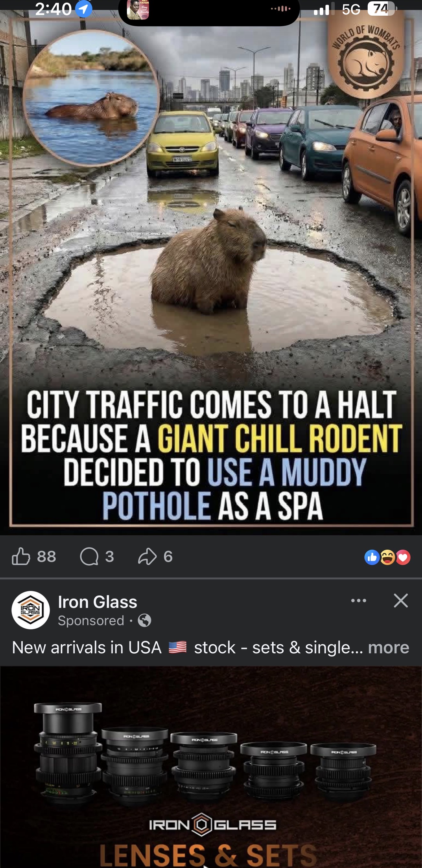The height and width of the screenshot is (868, 422).
Task: Tap the public globe audience icon
Action: coord(145,620)
